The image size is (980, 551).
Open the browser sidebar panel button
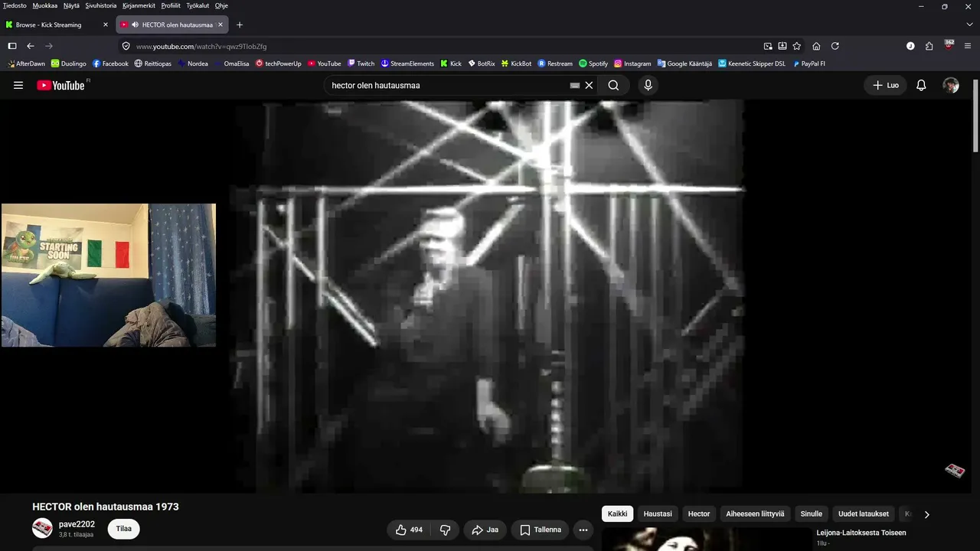click(12, 46)
